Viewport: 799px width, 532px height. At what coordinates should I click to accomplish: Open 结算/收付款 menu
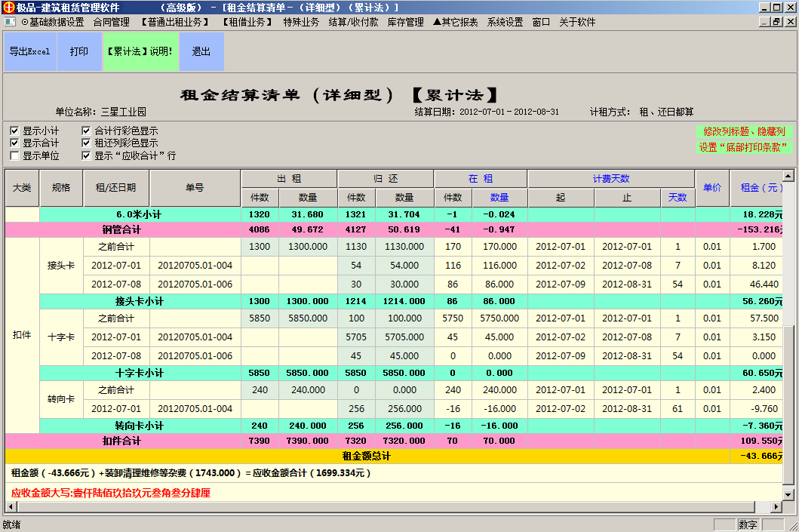coord(353,22)
